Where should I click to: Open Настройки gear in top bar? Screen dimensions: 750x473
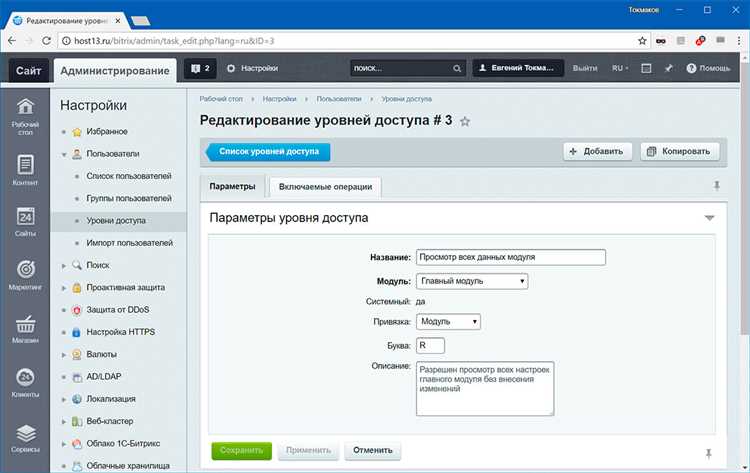252,68
